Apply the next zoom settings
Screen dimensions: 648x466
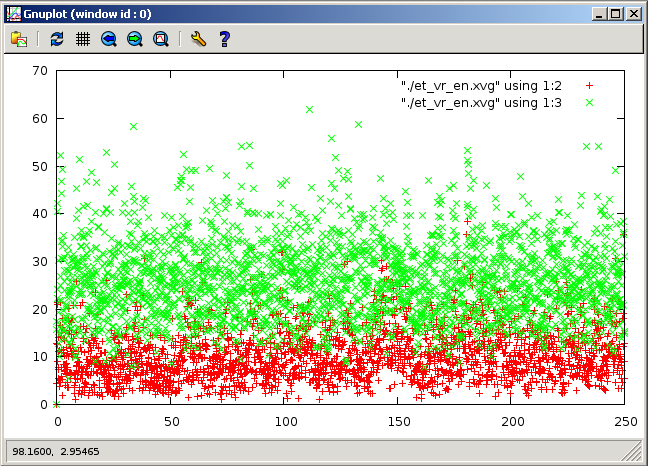click(x=135, y=39)
